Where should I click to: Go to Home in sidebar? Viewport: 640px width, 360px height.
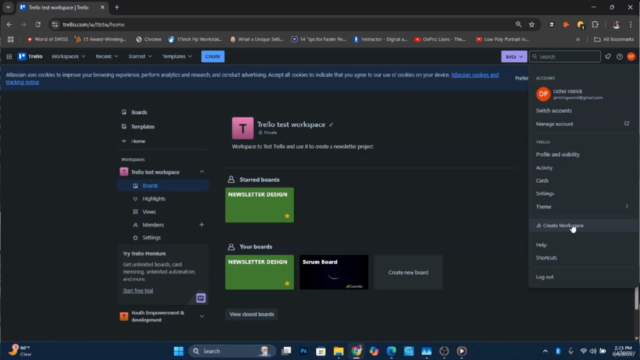pyautogui.click(x=138, y=141)
